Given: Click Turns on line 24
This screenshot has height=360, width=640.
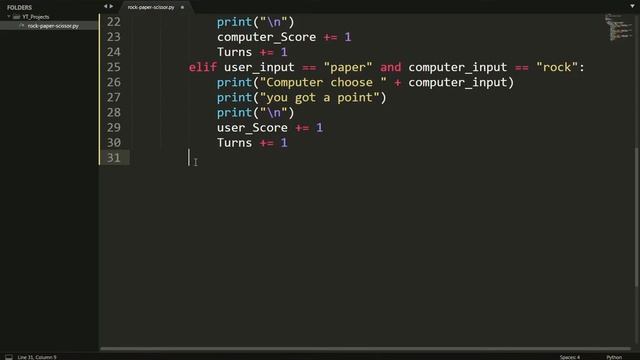Looking at the screenshot, I should (x=234, y=52).
